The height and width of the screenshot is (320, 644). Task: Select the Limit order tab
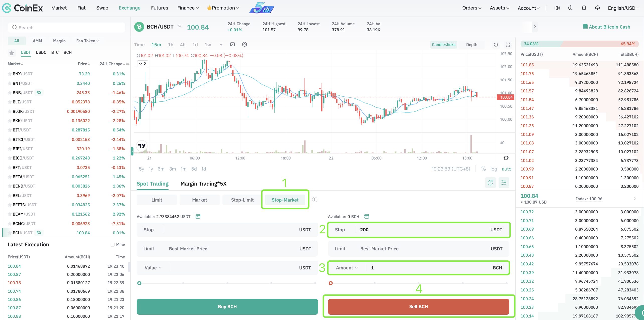(x=157, y=200)
